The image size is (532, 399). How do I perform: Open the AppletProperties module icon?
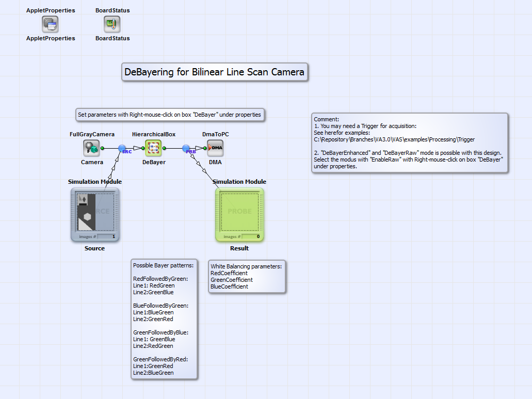click(50, 24)
